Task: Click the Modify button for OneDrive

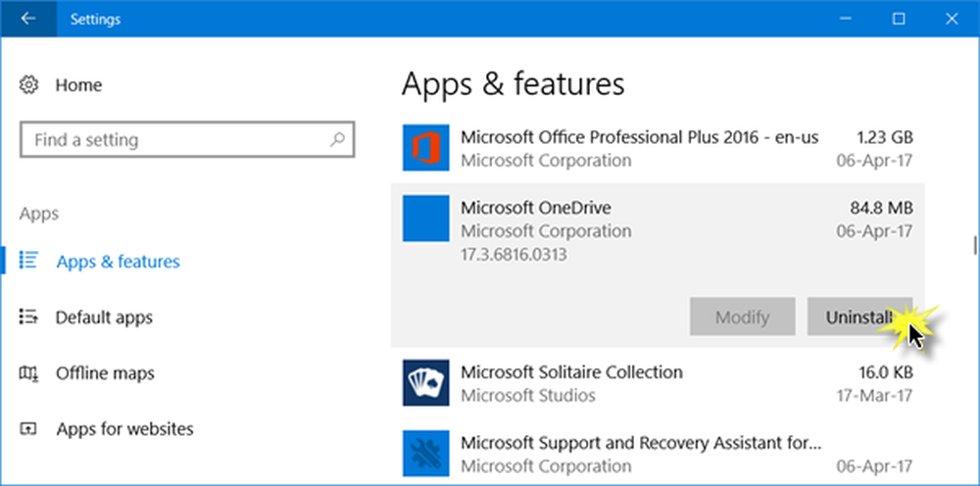Action: point(743,316)
